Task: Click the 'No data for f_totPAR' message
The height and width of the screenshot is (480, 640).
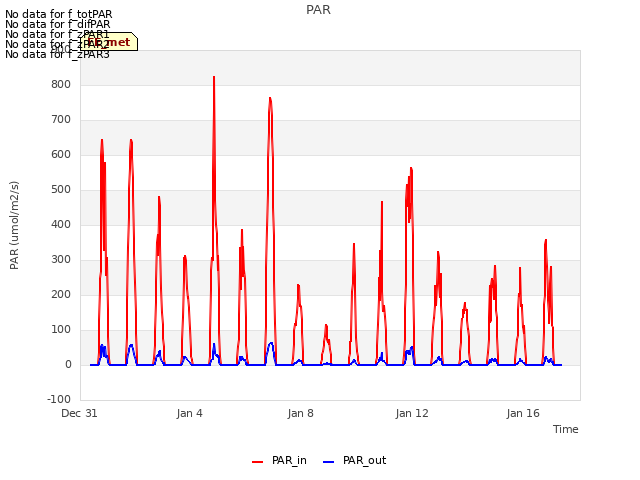Action: point(59,14)
